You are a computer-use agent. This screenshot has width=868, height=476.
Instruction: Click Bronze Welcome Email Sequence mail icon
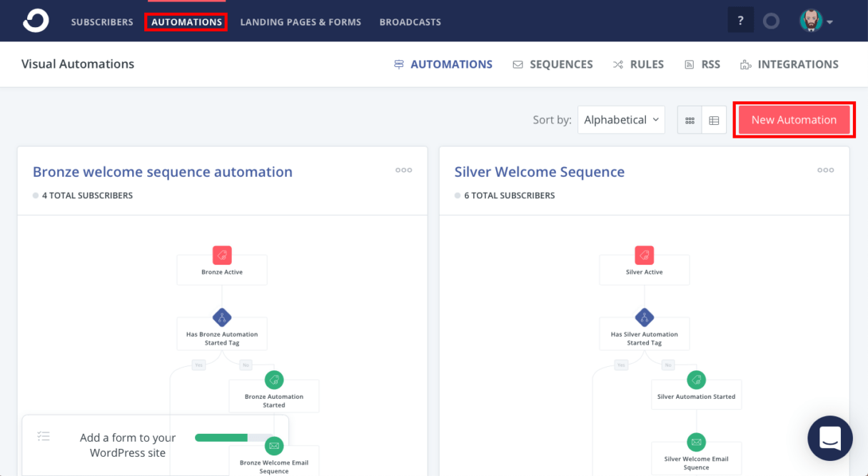point(274,446)
